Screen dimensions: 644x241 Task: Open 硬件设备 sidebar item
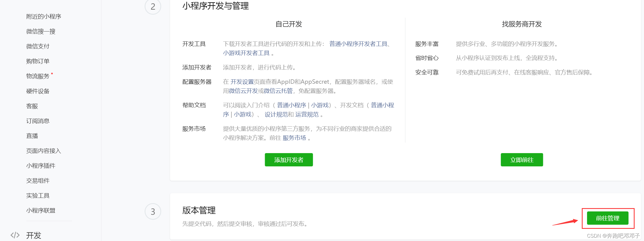pyautogui.click(x=38, y=91)
